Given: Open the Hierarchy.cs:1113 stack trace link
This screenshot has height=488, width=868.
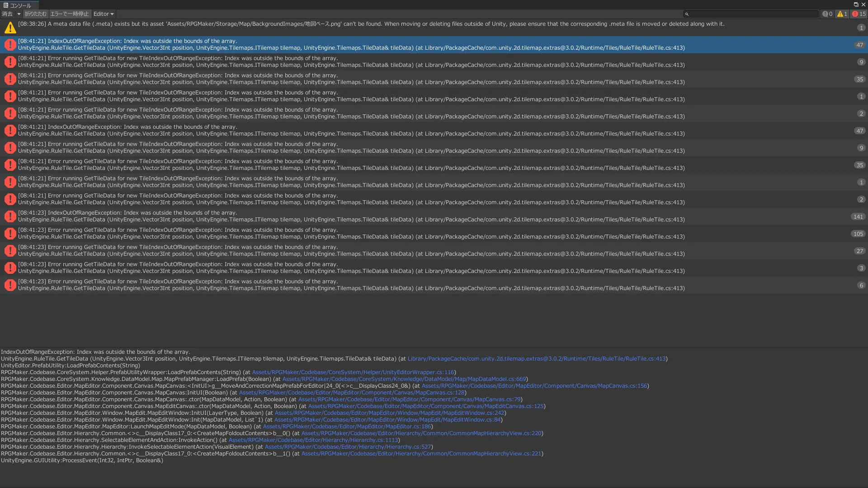Looking at the screenshot, I should pos(313,440).
